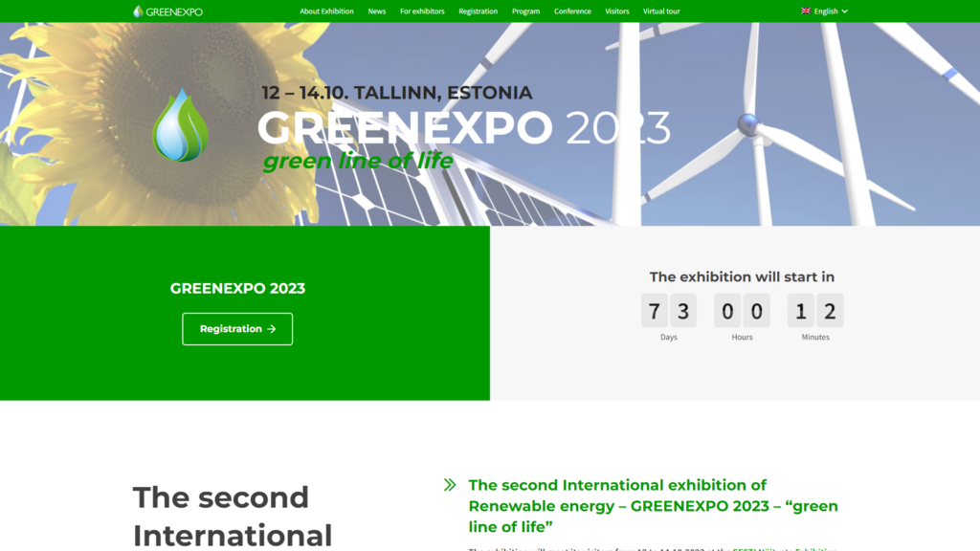980x551 pixels.
Task: Click 'The exhibition will start in' heading
Action: tap(742, 276)
